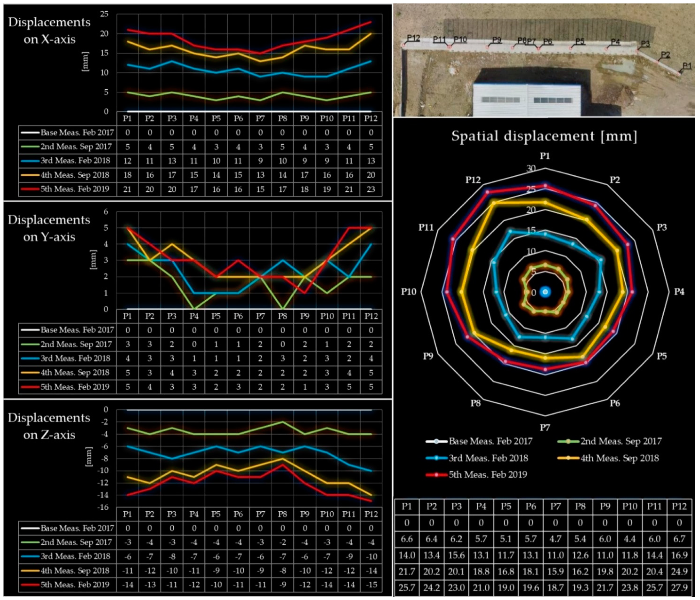
Task: Select the P5 marker label in aerial photo
Action: [x=580, y=41]
